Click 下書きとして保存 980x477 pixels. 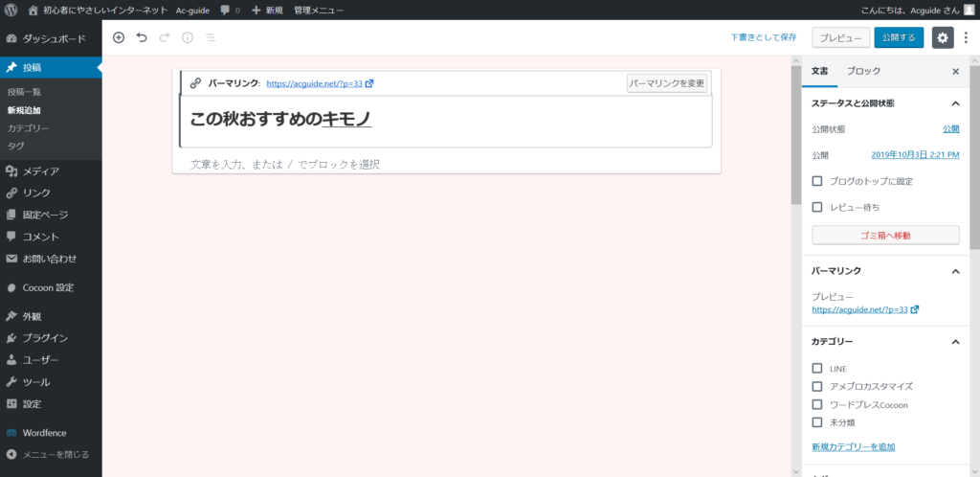coord(764,37)
